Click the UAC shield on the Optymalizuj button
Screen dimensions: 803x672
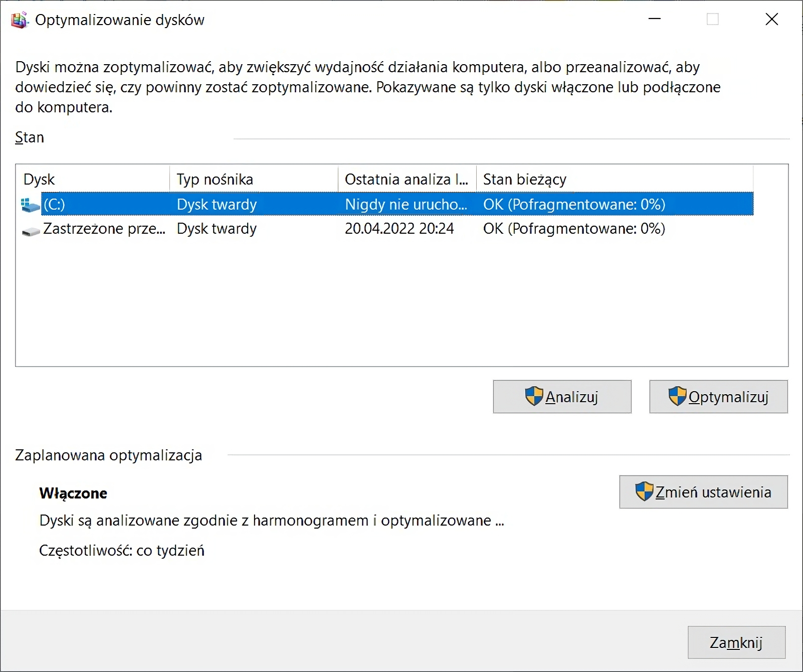click(x=678, y=396)
